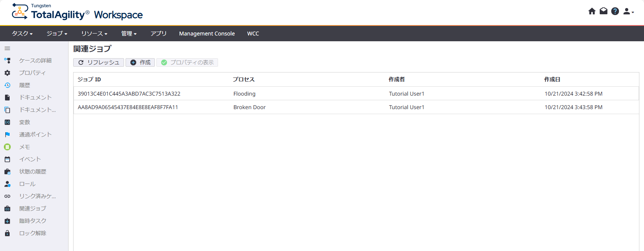Click the ロック解除 lock icon
644x251 pixels.
[7, 233]
